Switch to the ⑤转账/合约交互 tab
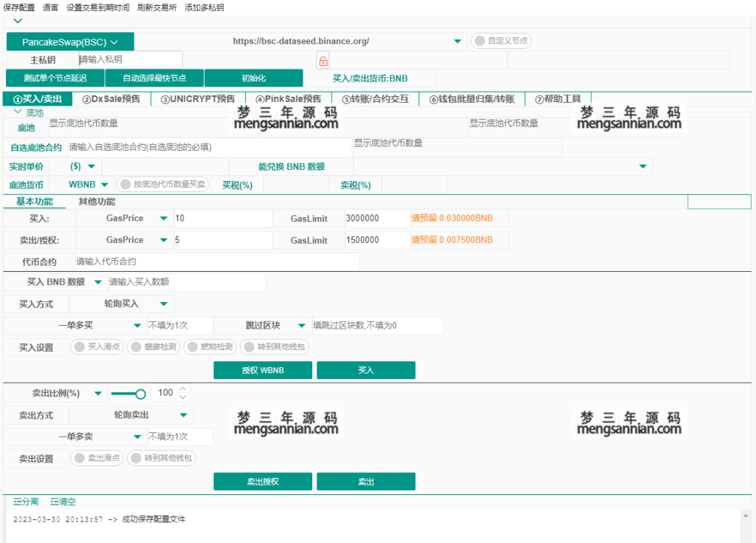The image size is (756, 543). [x=376, y=99]
